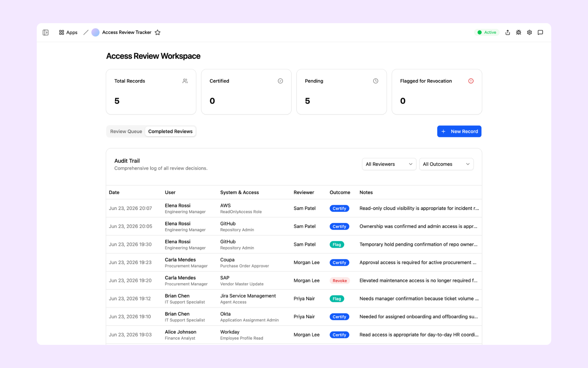Click the Flagged for Revocation card
Viewport: 588px width, 368px height.
click(x=437, y=92)
